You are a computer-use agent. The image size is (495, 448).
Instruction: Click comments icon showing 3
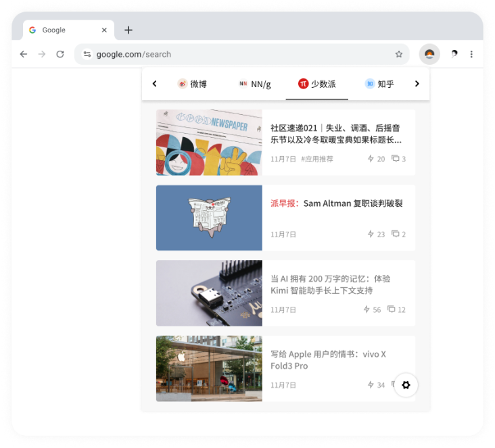[395, 158]
